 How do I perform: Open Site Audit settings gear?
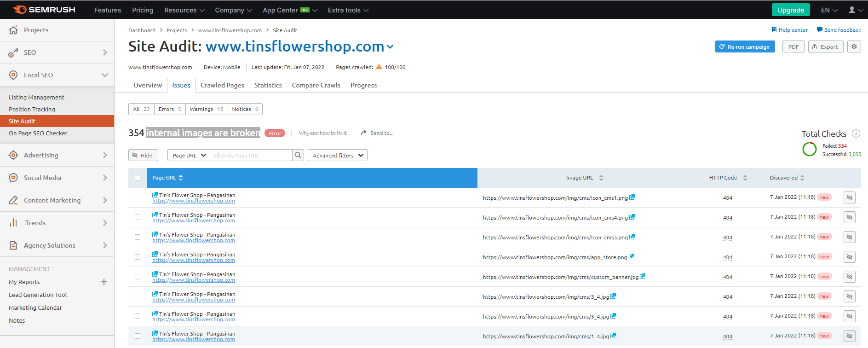tap(854, 46)
